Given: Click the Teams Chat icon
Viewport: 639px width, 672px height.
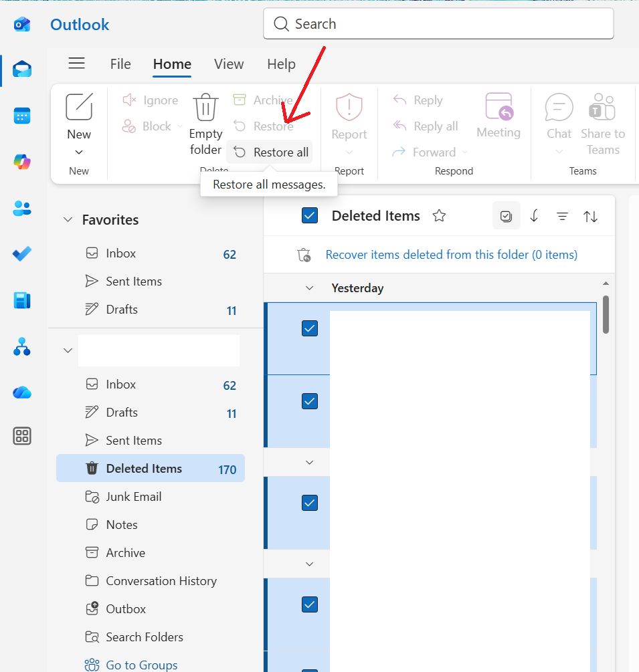Looking at the screenshot, I should pos(559,107).
